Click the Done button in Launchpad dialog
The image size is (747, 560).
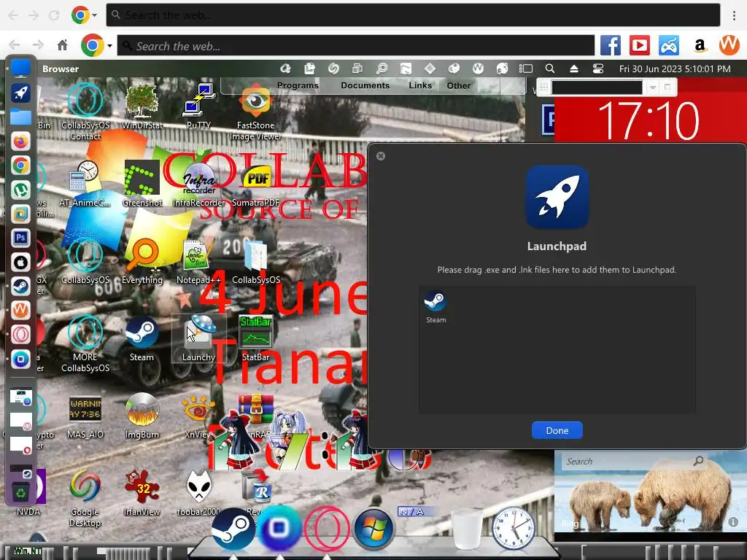tap(557, 430)
